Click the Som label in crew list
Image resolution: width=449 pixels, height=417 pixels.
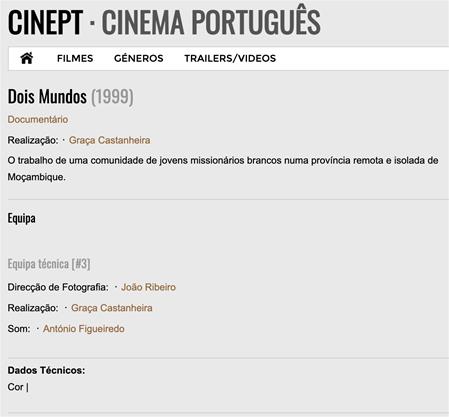(x=19, y=329)
